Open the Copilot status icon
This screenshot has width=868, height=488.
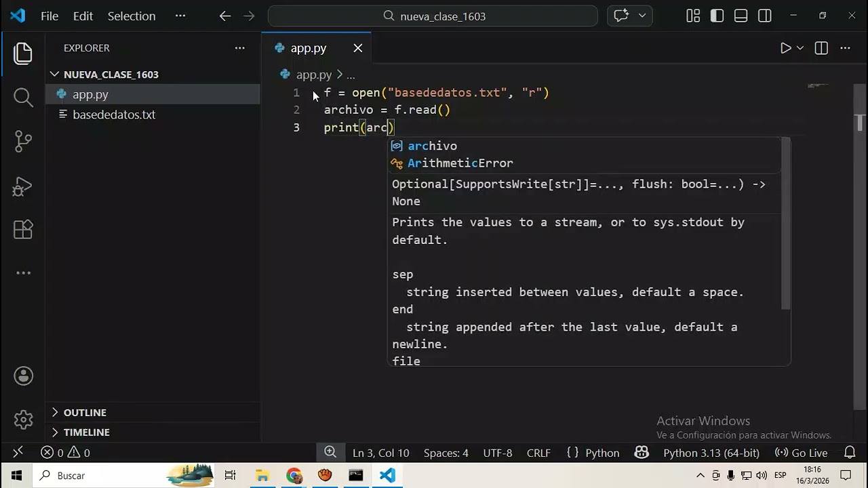pyautogui.click(x=641, y=452)
